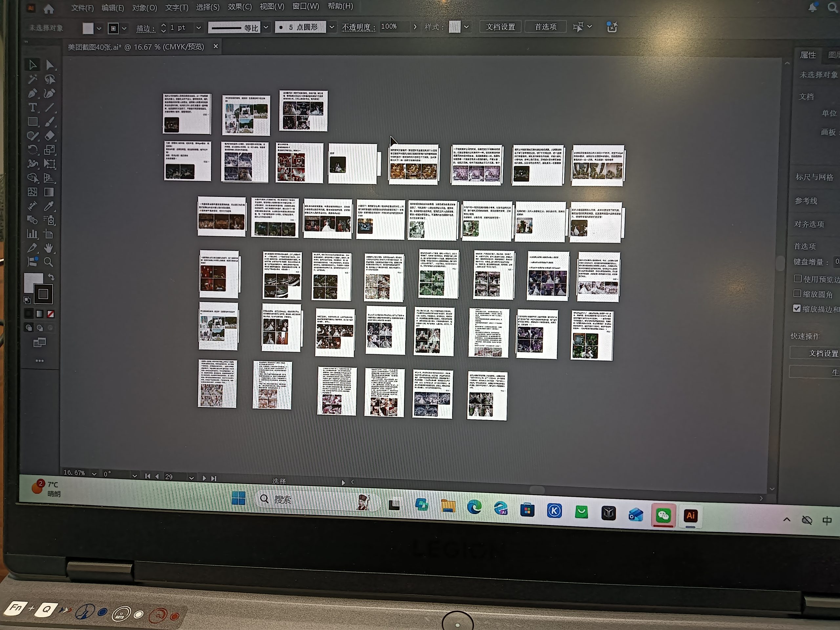Pick the Rectangle tool
840x630 pixels.
pyautogui.click(x=33, y=122)
